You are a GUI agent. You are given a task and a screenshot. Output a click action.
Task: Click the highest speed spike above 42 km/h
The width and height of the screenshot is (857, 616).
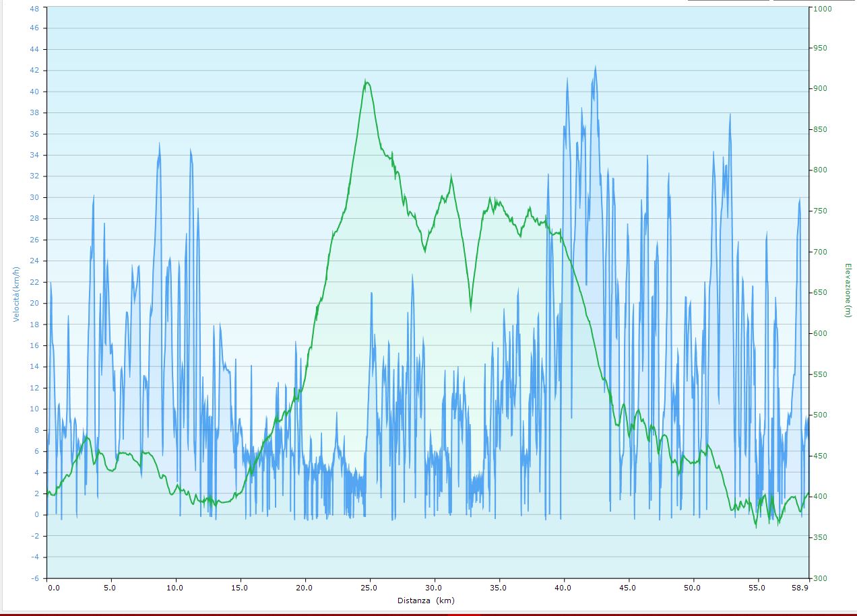pyautogui.click(x=595, y=67)
